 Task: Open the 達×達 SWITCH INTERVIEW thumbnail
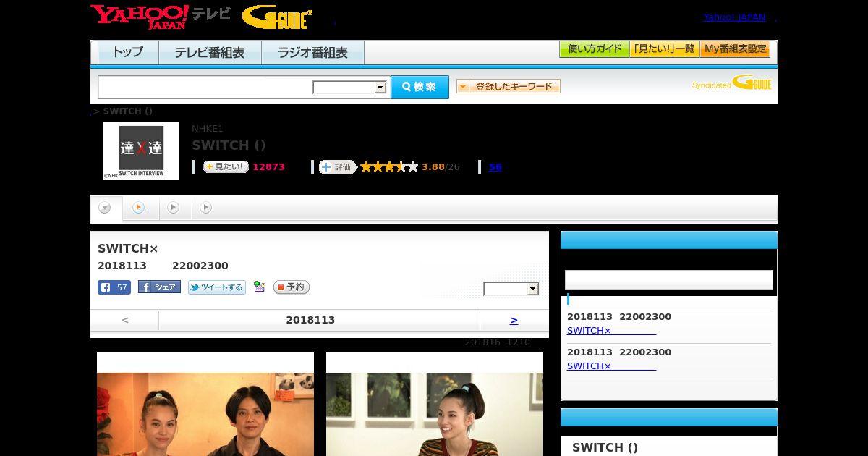click(x=141, y=150)
